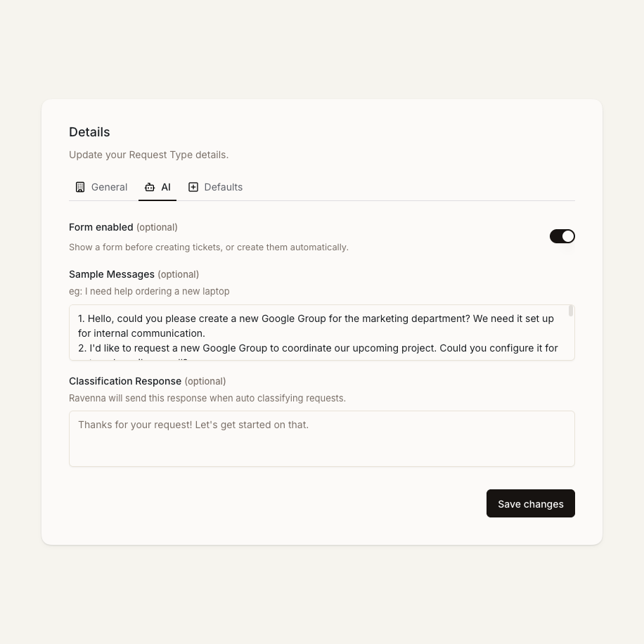Disable the Form enabled switch
Viewport: 644px width, 644px height.
click(x=562, y=236)
